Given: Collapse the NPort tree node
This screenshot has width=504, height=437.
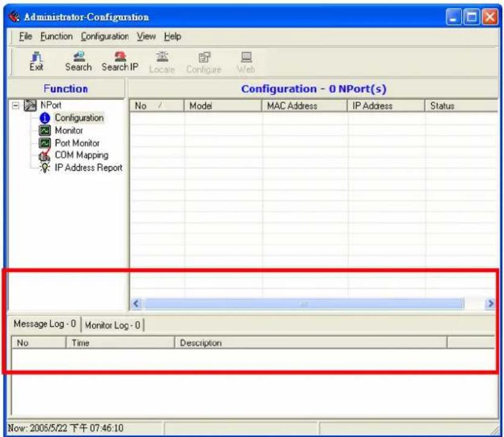Looking at the screenshot, I should coord(15,105).
